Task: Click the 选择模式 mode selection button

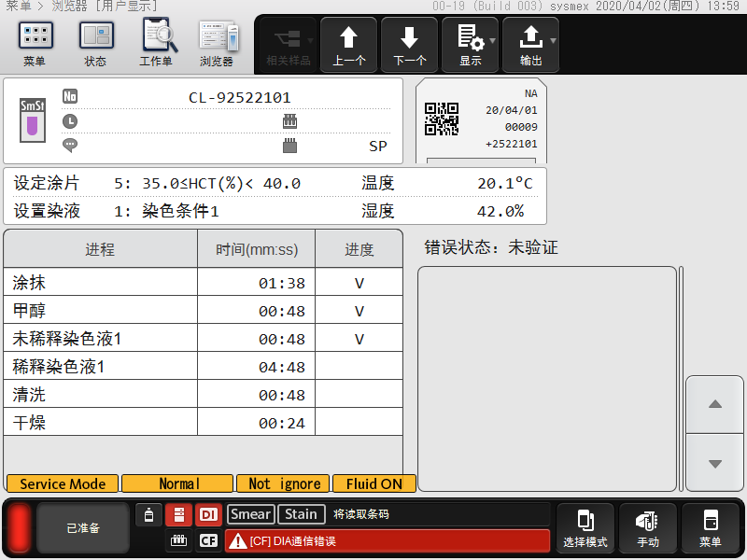Action: coord(585,528)
